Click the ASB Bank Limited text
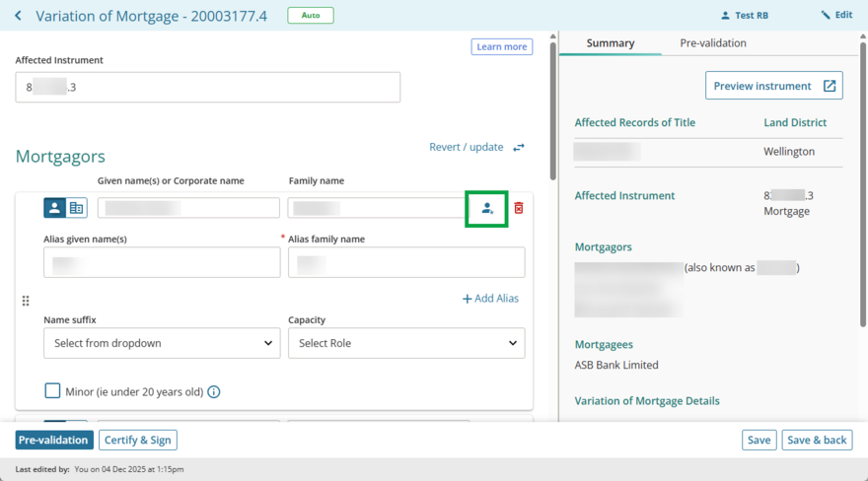This screenshot has height=481, width=868. click(616, 365)
